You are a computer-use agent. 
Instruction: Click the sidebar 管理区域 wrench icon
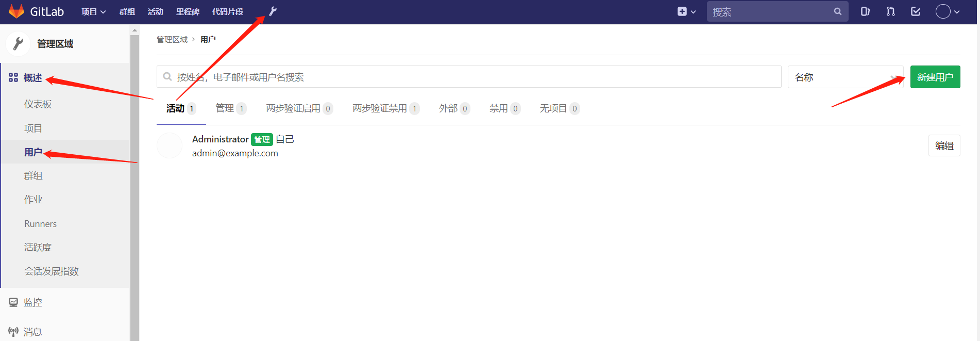[18, 44]
